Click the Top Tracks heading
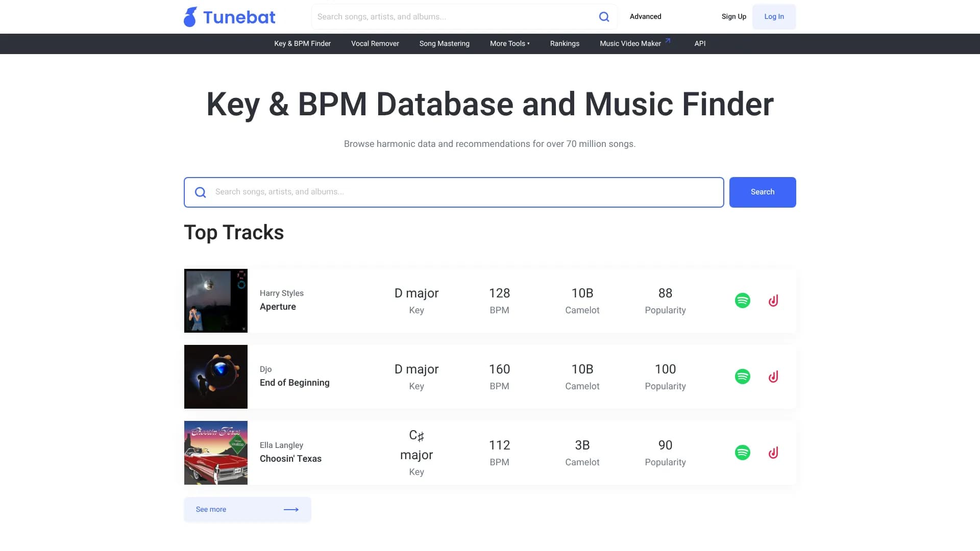The height and width of the screenshot is (551, 980). (x=234, y=233)
